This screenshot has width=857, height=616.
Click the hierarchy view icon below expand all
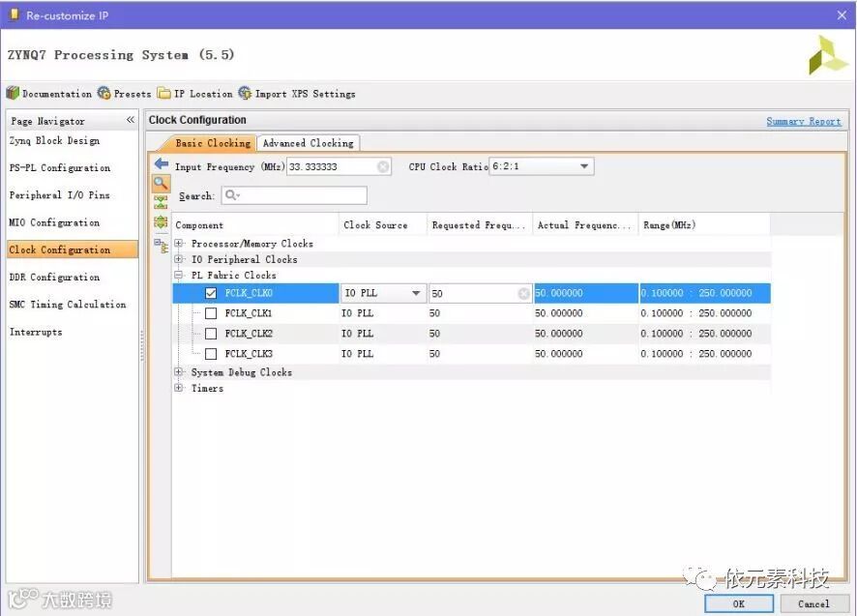point(161,246)
